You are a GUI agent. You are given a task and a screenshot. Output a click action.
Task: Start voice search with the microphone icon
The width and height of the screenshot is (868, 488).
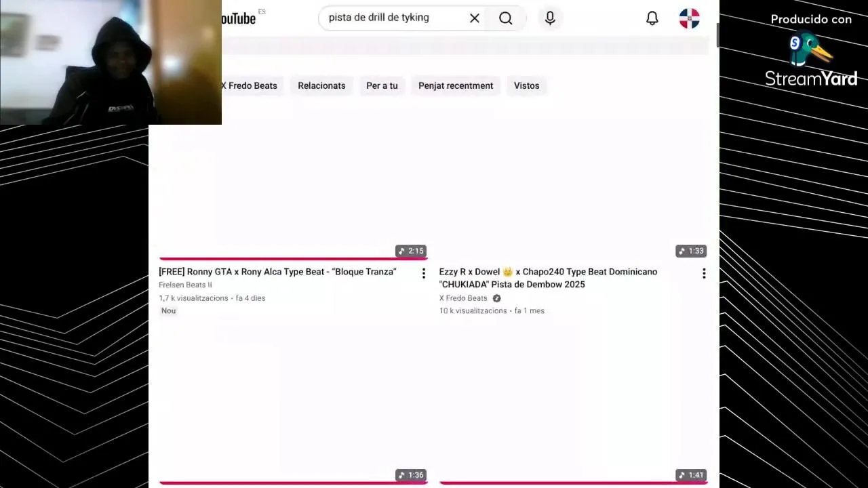click(x=550, y=18)
